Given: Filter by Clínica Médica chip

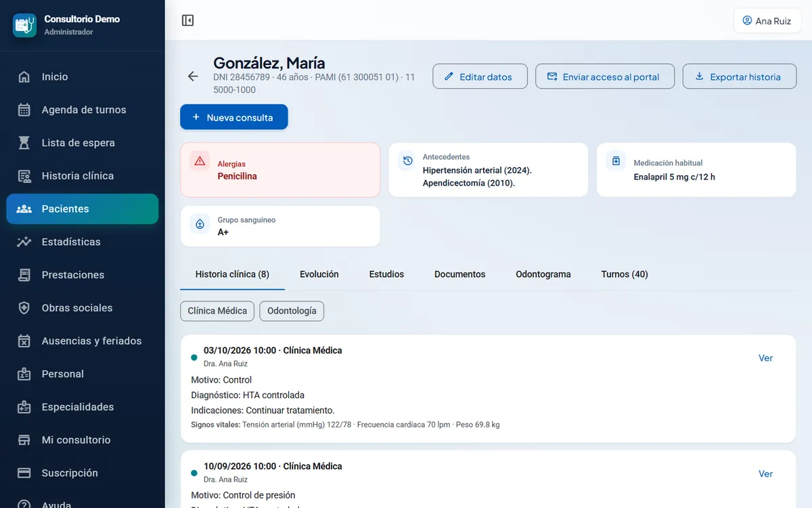Looking at the screenshot, I should pyautogui.click(x=217, y=311).
